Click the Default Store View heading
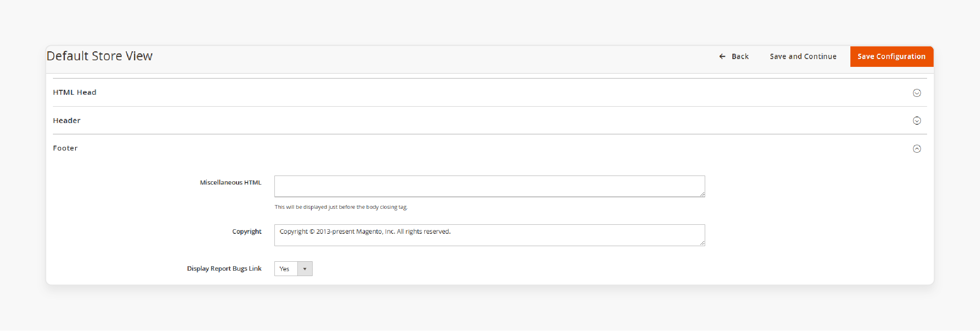Viewport: 980px width, 331px height. point(99,56)
